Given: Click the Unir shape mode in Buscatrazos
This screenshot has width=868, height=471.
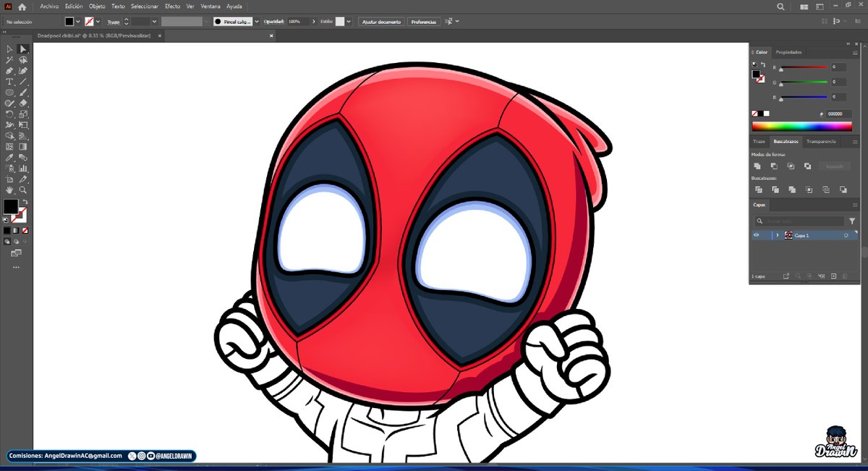Looking at the screenshot, I should coord(757,166).
